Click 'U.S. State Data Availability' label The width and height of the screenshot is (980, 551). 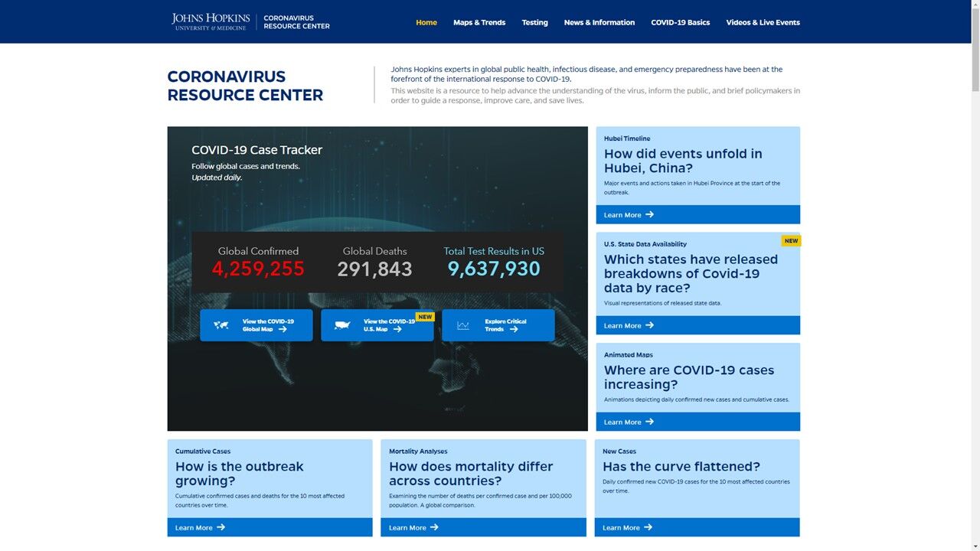(645, 244)
